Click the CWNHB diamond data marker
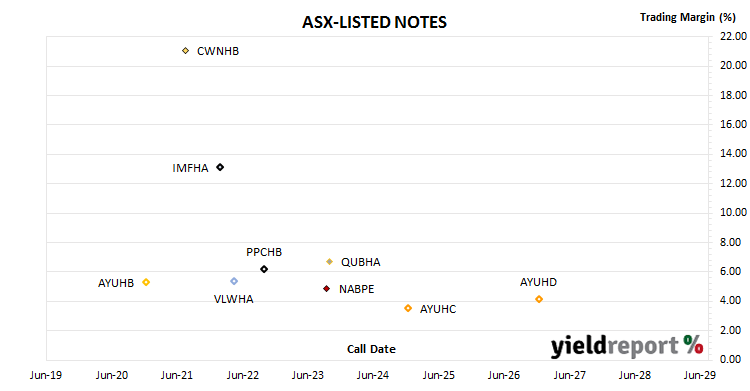The image size is (750, 391). (186, 51)
